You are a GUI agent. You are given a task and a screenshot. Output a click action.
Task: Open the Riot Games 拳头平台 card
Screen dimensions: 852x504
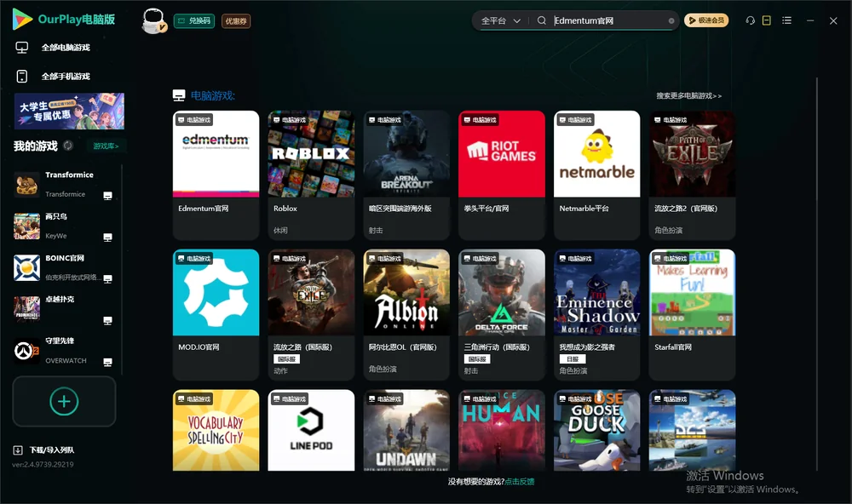[502, 175]
